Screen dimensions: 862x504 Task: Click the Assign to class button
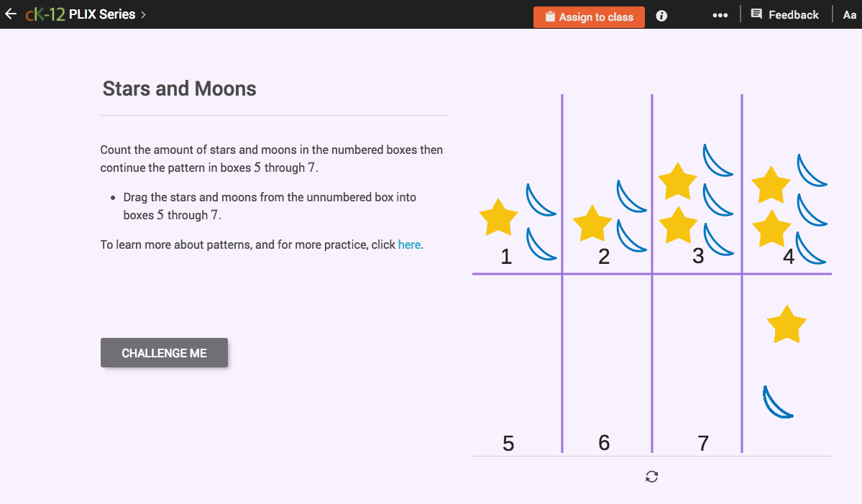[589, 17]
